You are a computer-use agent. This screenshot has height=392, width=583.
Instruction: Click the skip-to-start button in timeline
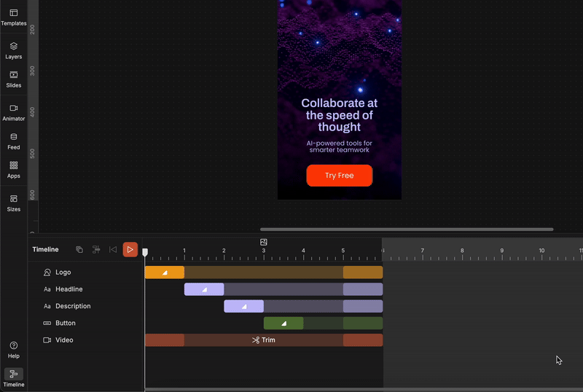pyautogui.click(x=113, y=250)
